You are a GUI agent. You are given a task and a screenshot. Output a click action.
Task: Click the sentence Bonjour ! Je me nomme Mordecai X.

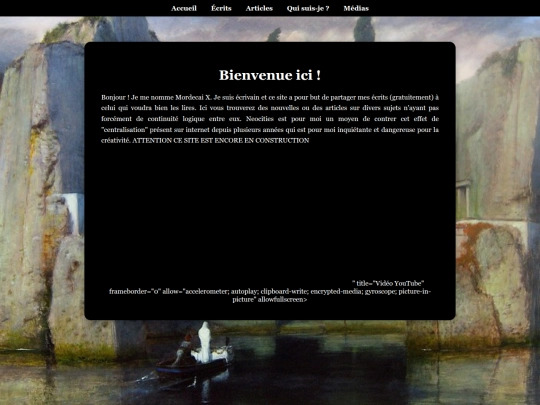[x=156, y=97]
